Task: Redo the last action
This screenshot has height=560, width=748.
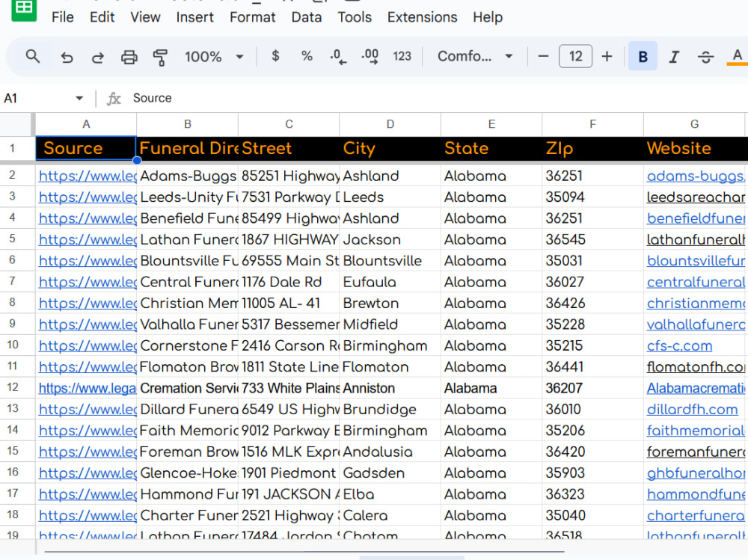Action: pyautogui.click(x=98, y=58)
